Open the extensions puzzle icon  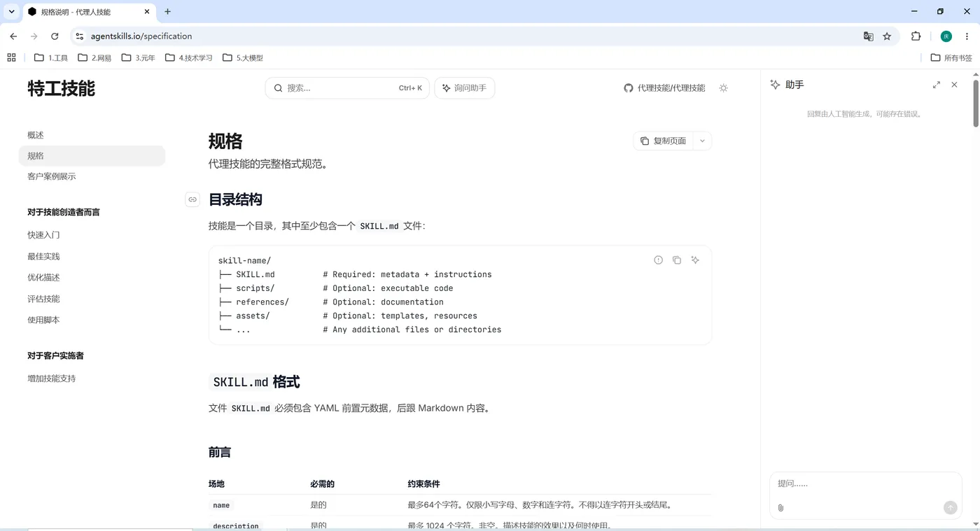pyautogui.click(x=916, y=36)
